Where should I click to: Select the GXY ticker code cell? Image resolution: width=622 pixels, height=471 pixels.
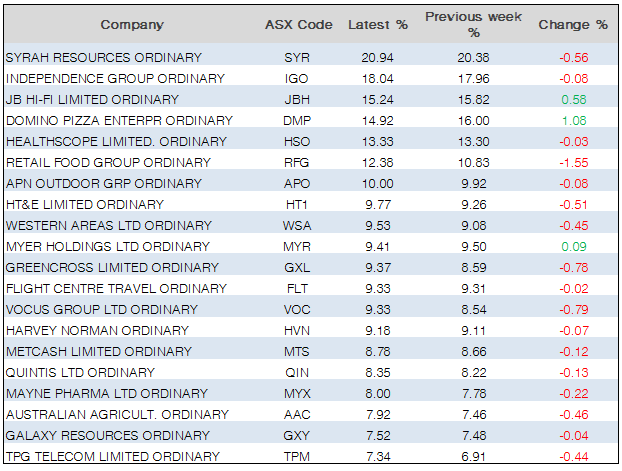(x=297, y=436)
